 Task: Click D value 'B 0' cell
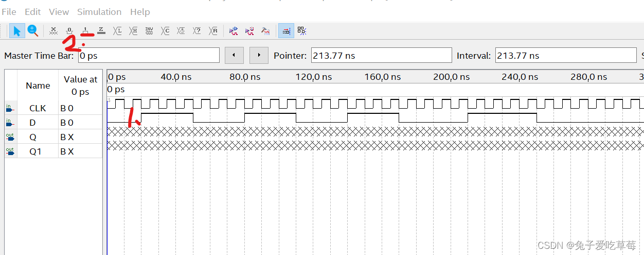coord(80,123)
